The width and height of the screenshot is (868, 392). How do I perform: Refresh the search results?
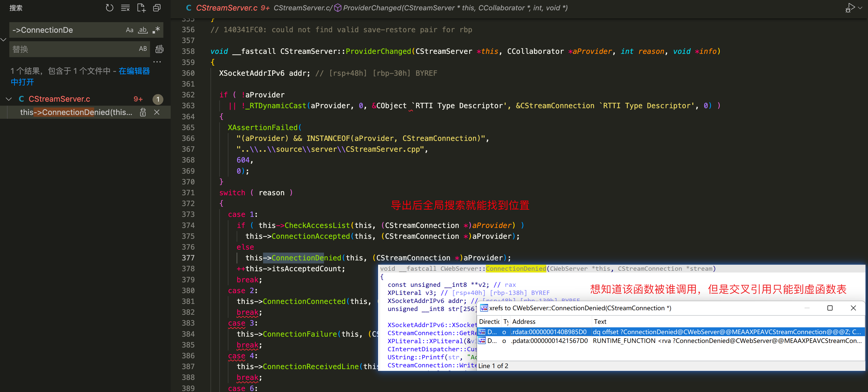pos(110,8)
